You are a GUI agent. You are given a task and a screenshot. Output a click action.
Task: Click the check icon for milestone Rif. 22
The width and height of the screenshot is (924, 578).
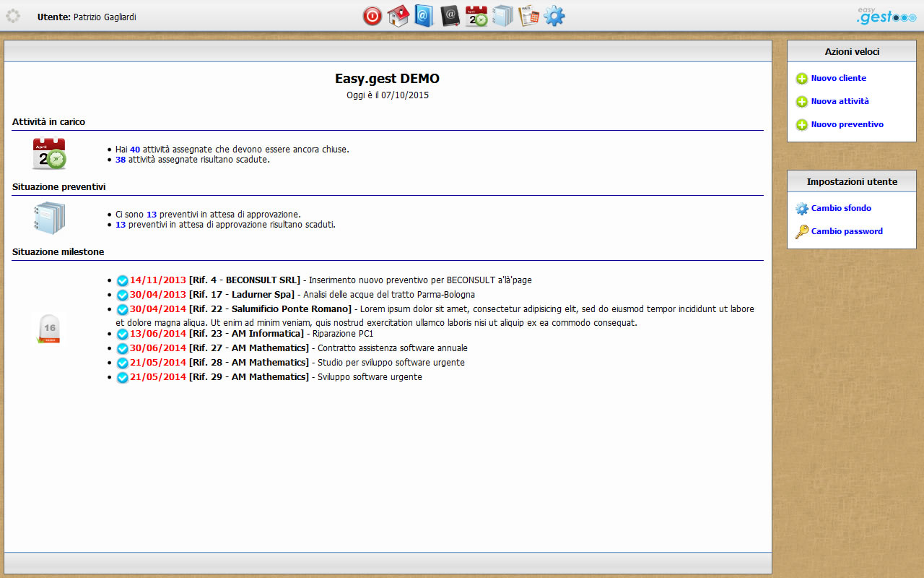point(123,309)
